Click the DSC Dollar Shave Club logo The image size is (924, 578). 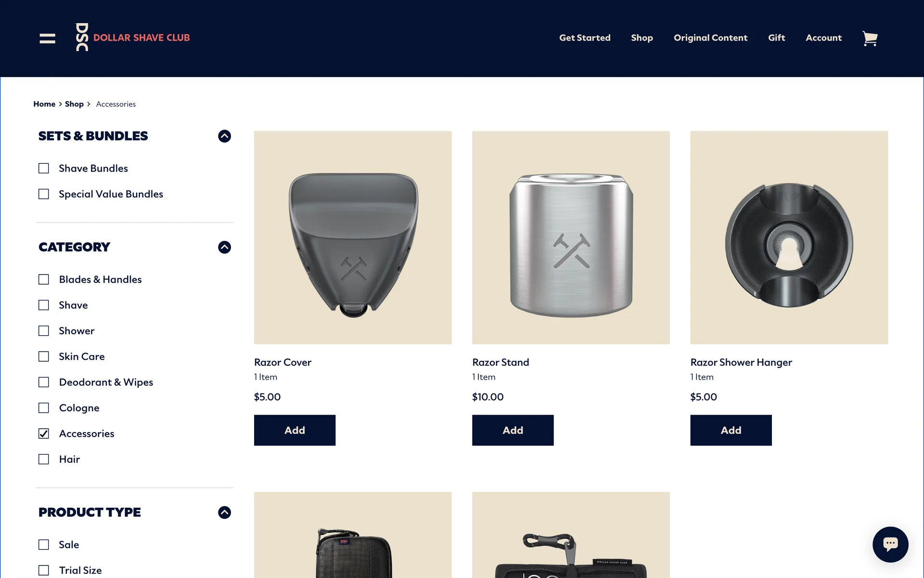pyautogui.click(x=133, y=37)
